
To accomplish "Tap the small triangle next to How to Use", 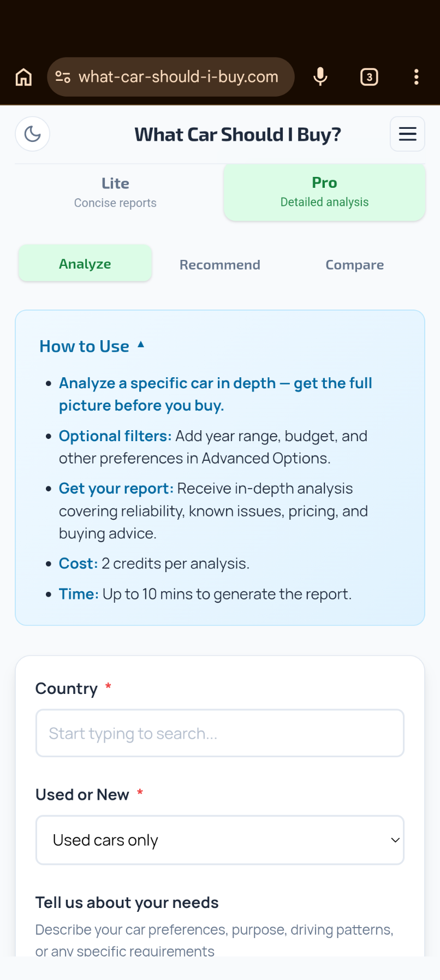I will pos(141,345).
